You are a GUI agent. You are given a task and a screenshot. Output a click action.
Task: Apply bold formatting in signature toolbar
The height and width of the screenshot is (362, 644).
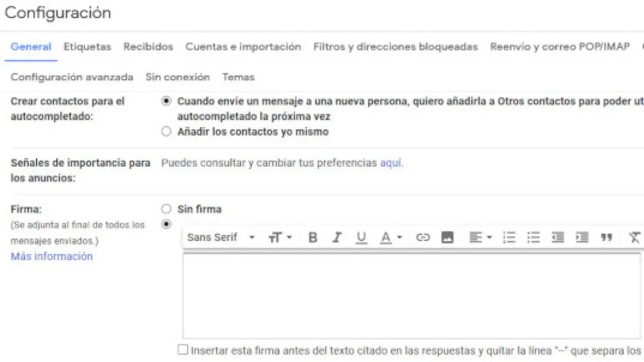coord(313,238)
